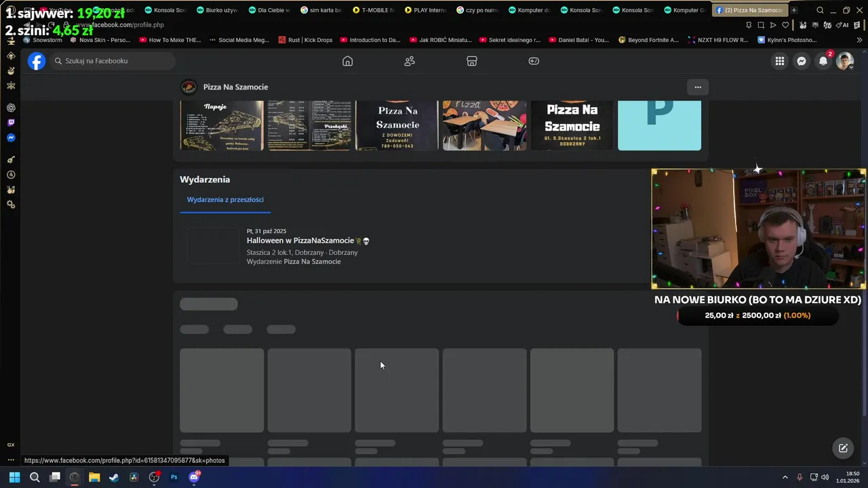868x488 pixels.
Task: Open the NZXT H9 FLOW bookmark
Action: [x=717, y=40]
